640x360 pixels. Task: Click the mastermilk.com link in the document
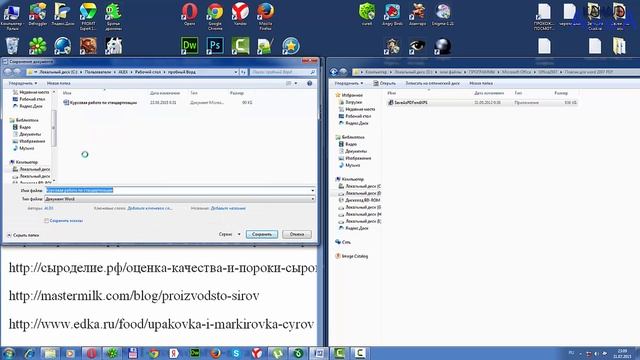(134, 296)
